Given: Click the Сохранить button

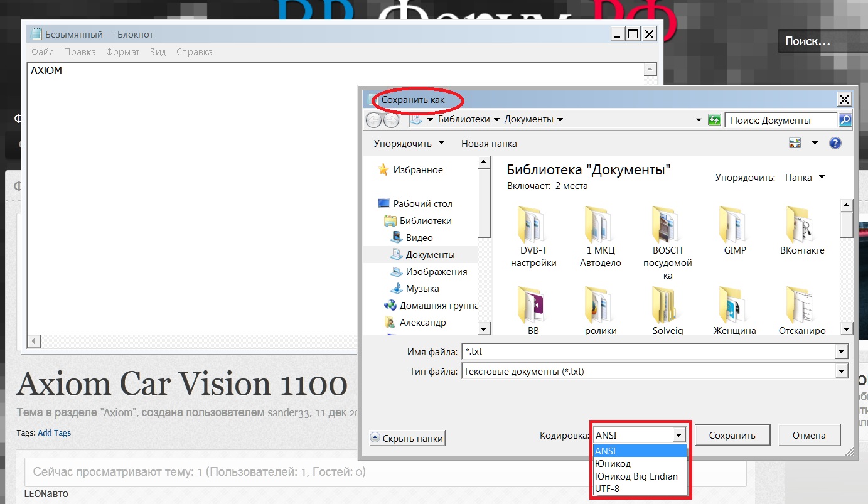Looking at the screenshot, I should click(732, 436).
